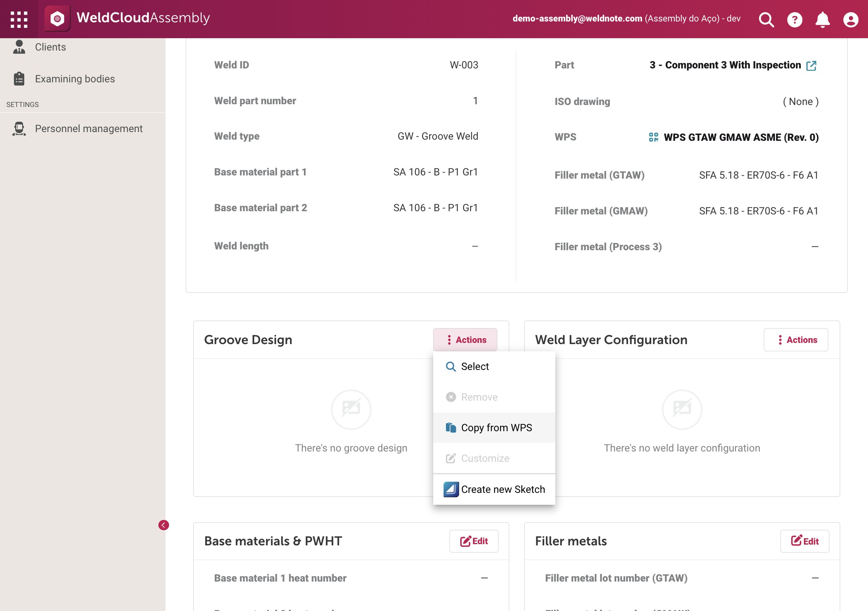Click Edit for Base materials & PWHT
The height and width of the screenshot is (611, 868).
pyautogui.click(x=474, y=541)
